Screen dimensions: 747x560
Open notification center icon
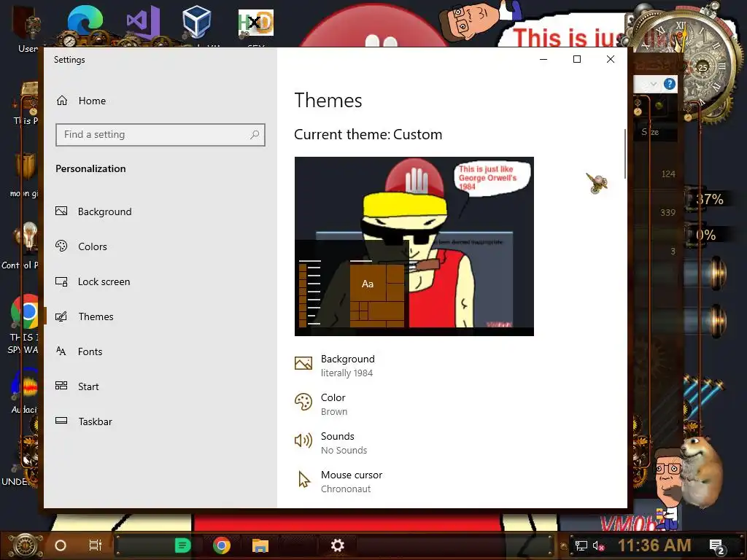(x=716, y=546)
